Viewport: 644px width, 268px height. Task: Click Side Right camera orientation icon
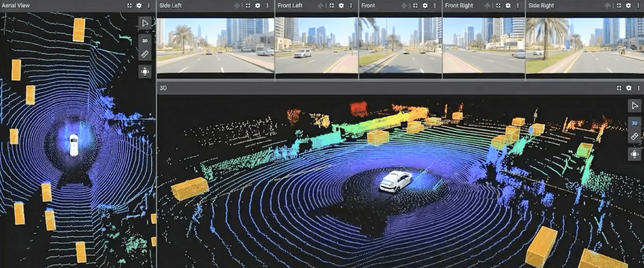click(608, 6)
